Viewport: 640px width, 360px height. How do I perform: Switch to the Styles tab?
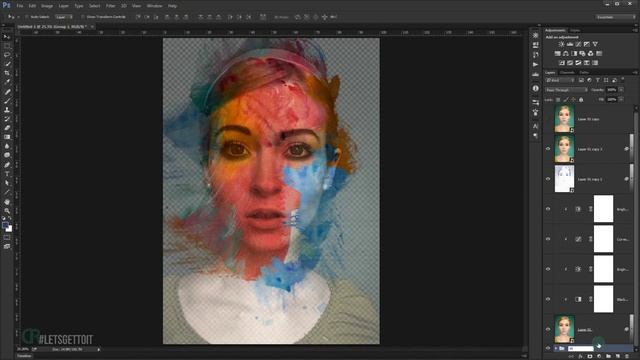click(x=575, y=30)
